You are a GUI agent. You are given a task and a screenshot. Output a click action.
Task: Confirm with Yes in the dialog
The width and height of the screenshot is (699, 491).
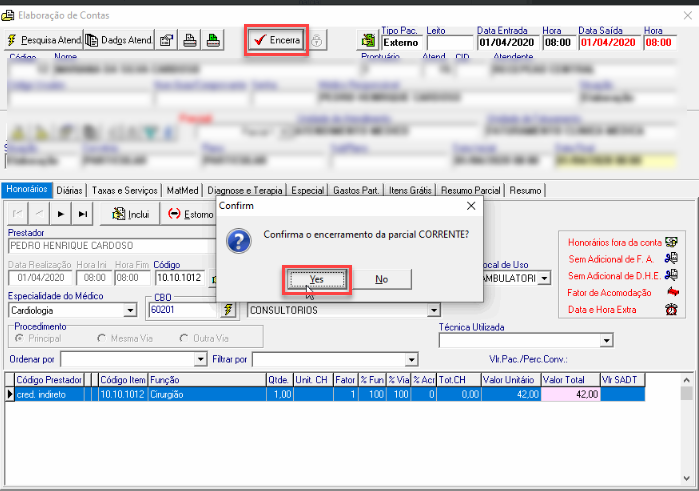coord(317,279)
